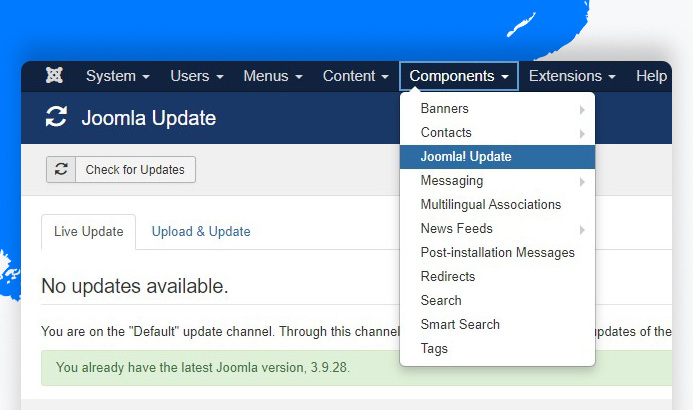Click the "Default" update channel sentence
This screenshot has width=693, height=410.
(x=220, y=331)
